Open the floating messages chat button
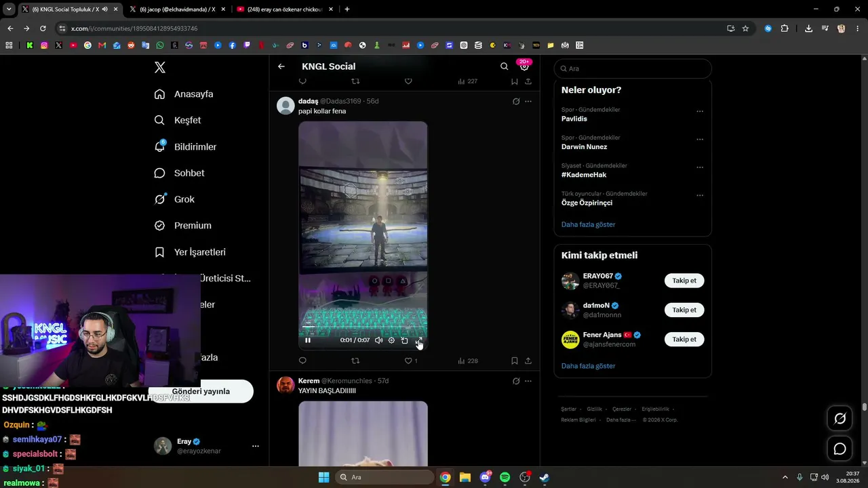 click(x=840, y=449)
